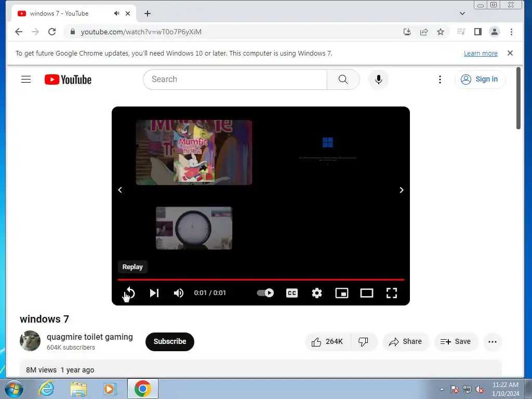Viewport: 532px width, 399px height.
Task: Save the video to playlist
Action: pyautogui.click(x=456, y=342)
